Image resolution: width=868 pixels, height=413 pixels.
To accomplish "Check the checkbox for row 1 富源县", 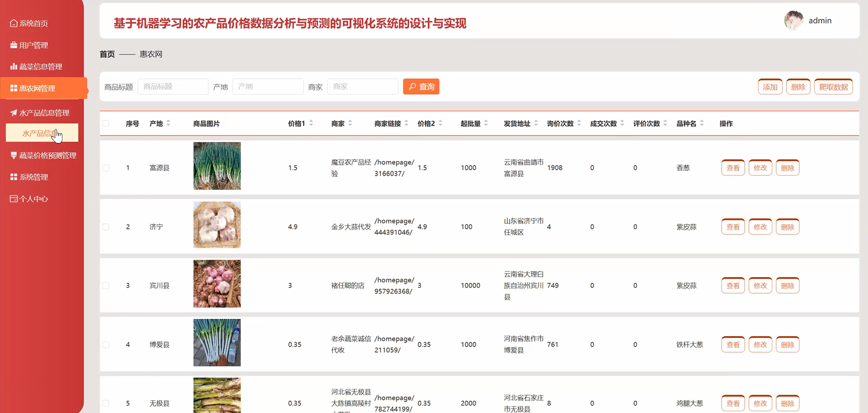I will 105,168.
